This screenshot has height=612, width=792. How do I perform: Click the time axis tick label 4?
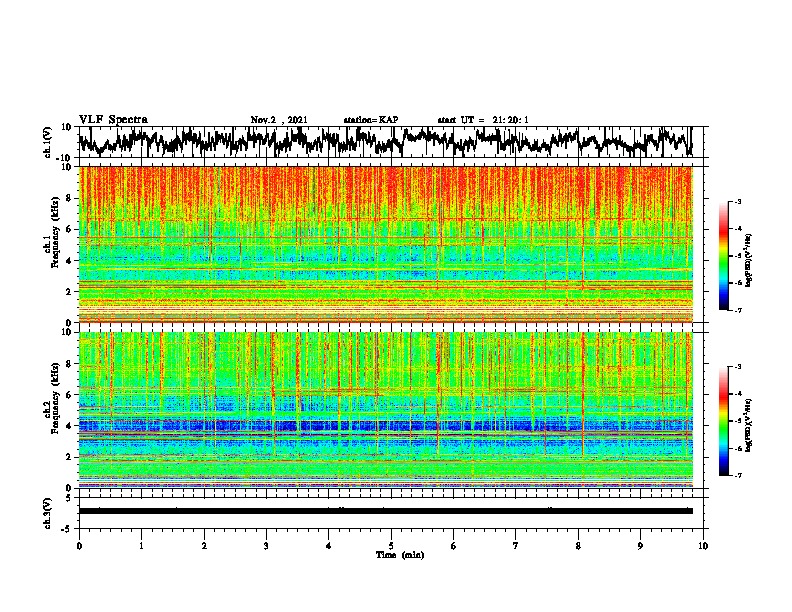pos(329,546)
